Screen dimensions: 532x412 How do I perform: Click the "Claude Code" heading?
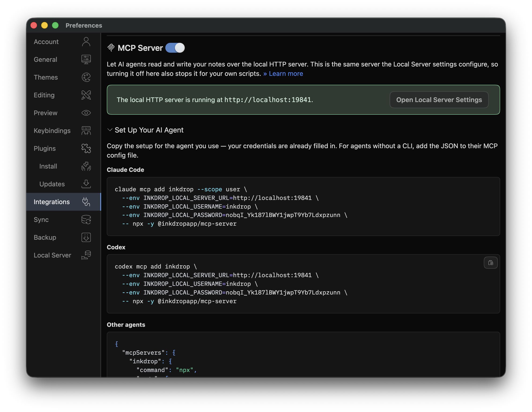click(126, 169)
